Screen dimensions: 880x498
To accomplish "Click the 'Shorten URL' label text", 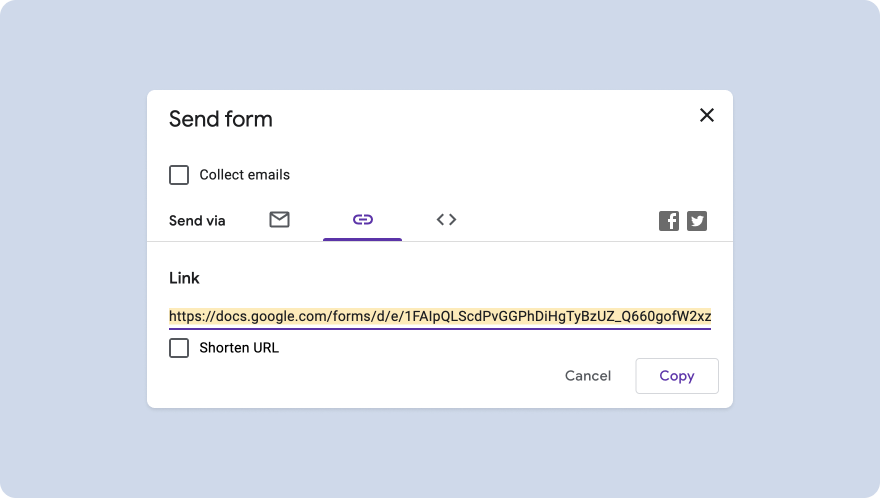I will point(239,348).
